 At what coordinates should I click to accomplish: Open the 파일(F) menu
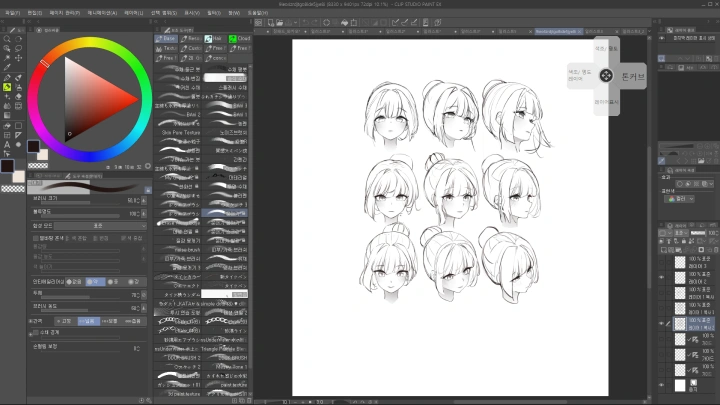pyautogui.click(x=12, y=13)
